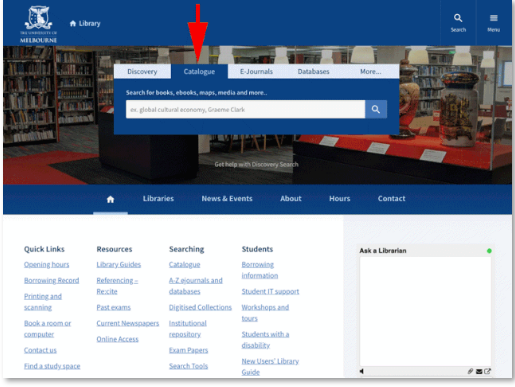
Task: Click the envelope email icon in chat widget
Action: click(x=479, y=371)
